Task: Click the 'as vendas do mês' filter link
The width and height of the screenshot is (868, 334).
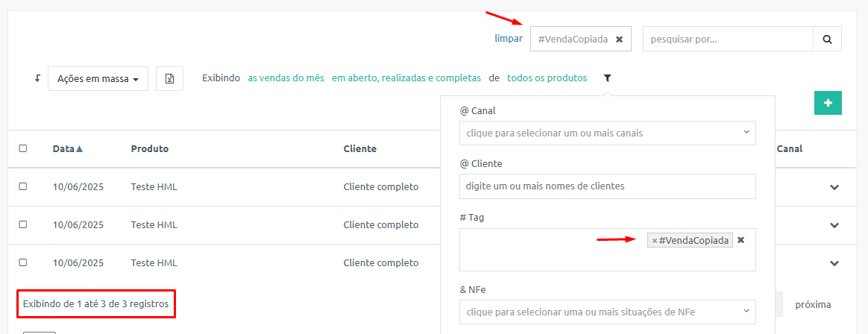Action: (x=286, y=78)
